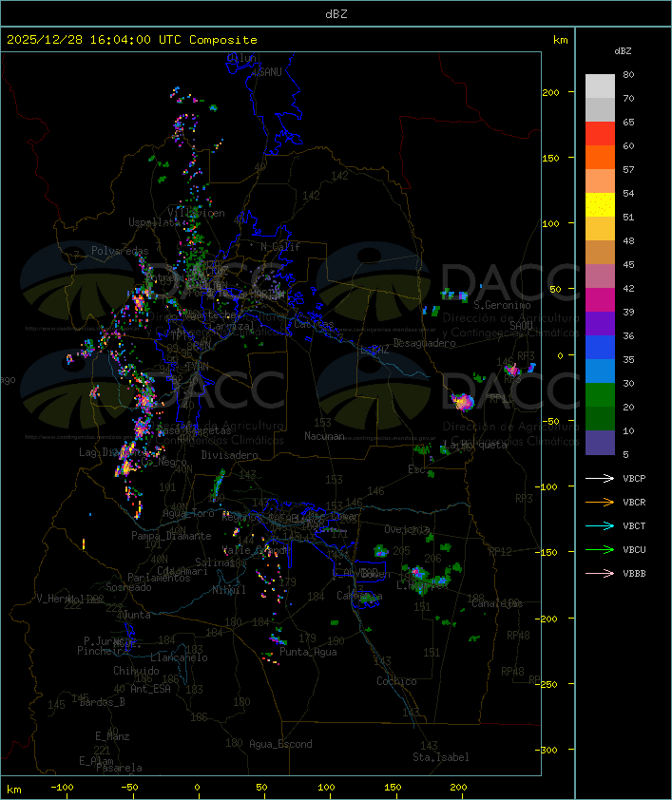Screen dimensions: 672x800
Task: Click the bright yellow 51-54 dBZ swatch
Action: [x=600, y=205]
